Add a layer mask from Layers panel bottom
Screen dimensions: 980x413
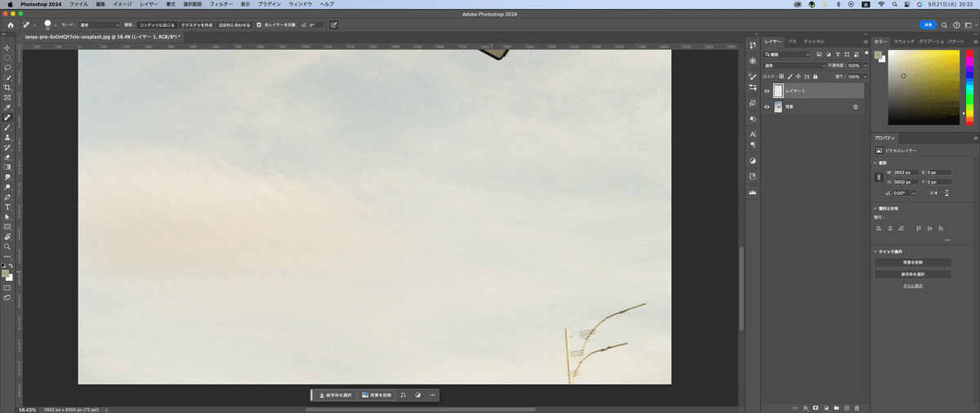click(815, 406)
